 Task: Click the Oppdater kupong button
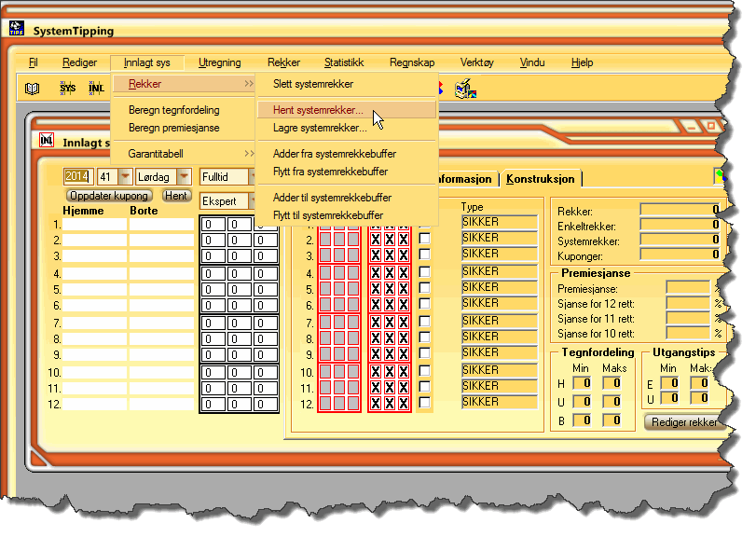(x=109, y=196)
